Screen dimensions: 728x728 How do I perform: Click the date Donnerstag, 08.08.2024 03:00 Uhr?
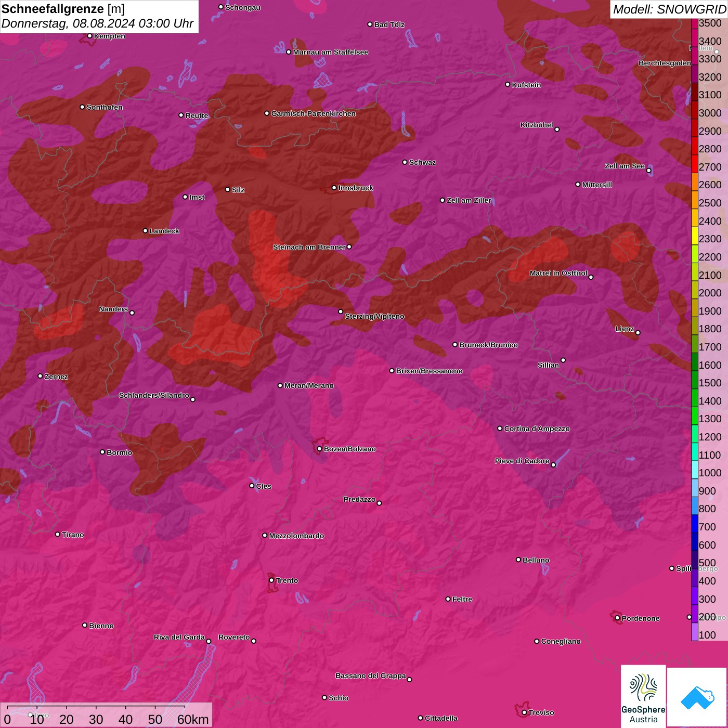[x=97, y=23]
